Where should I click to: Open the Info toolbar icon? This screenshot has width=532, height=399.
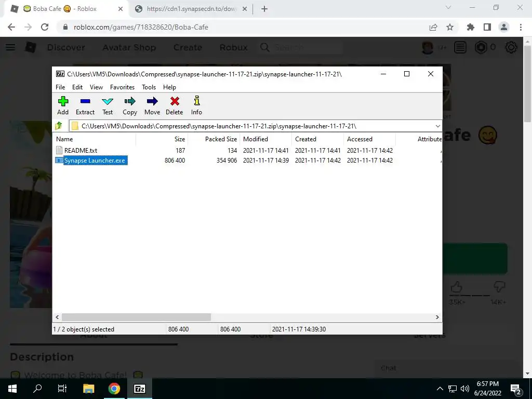[x=196, y=101]
